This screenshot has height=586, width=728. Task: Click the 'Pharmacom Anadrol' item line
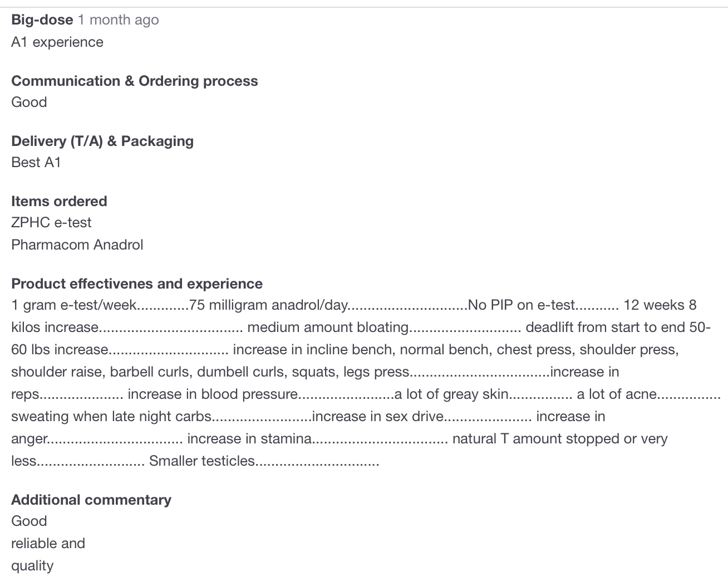pos(77,245)
